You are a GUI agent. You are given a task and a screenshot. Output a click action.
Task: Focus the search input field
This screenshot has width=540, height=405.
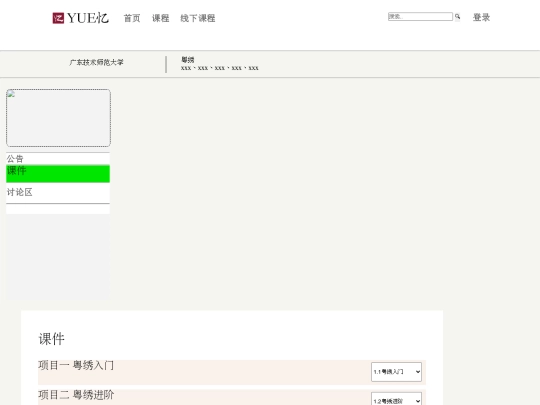420,17
